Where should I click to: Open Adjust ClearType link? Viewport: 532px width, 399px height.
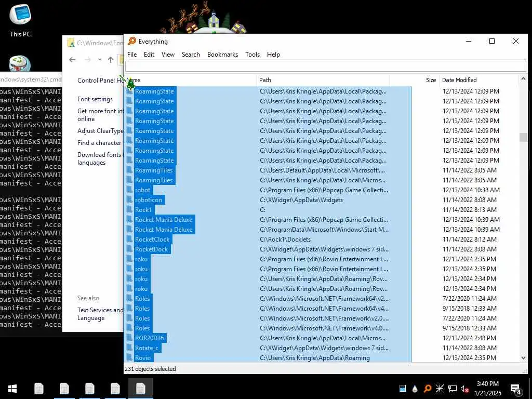tap(100, 130)
